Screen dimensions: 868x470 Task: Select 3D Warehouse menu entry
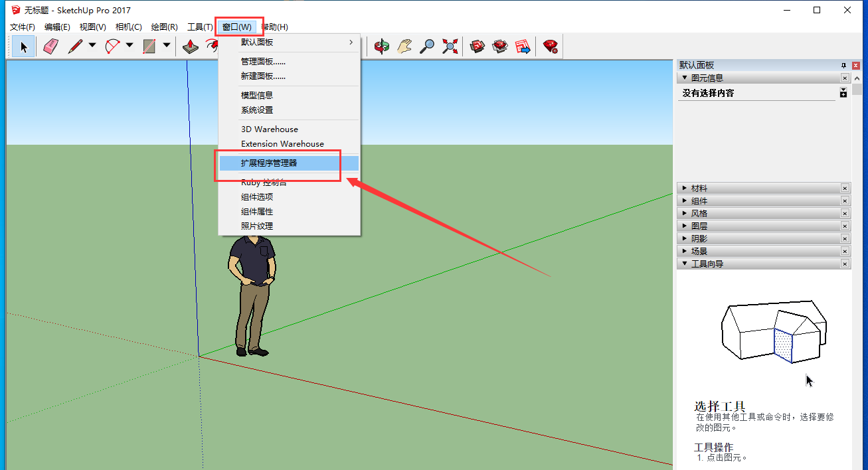[x=290, y=129]
